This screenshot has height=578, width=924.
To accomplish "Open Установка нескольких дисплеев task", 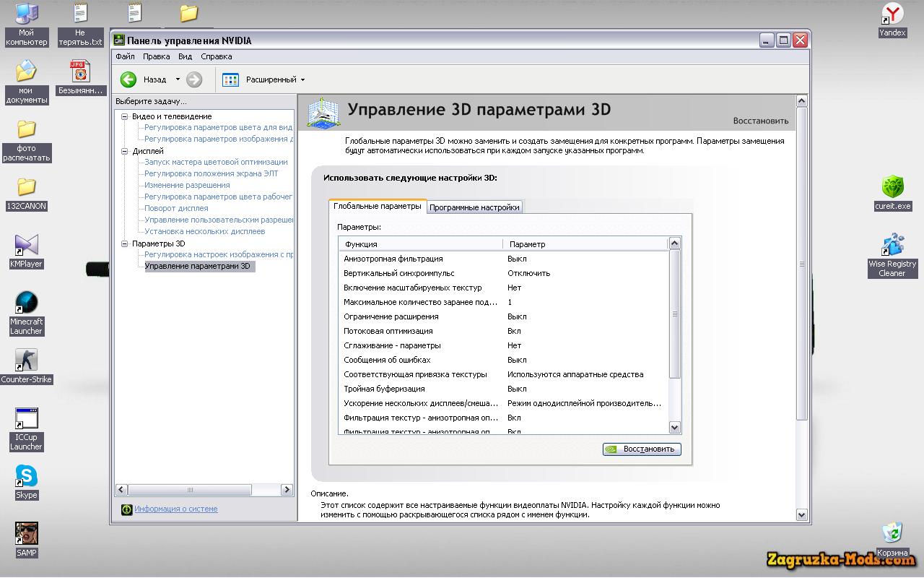I will pyautogui.click(x=205, y=231).
